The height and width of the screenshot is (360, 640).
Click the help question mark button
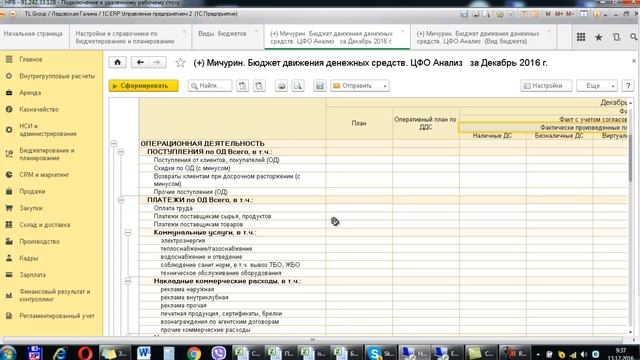tap(628, 86)
